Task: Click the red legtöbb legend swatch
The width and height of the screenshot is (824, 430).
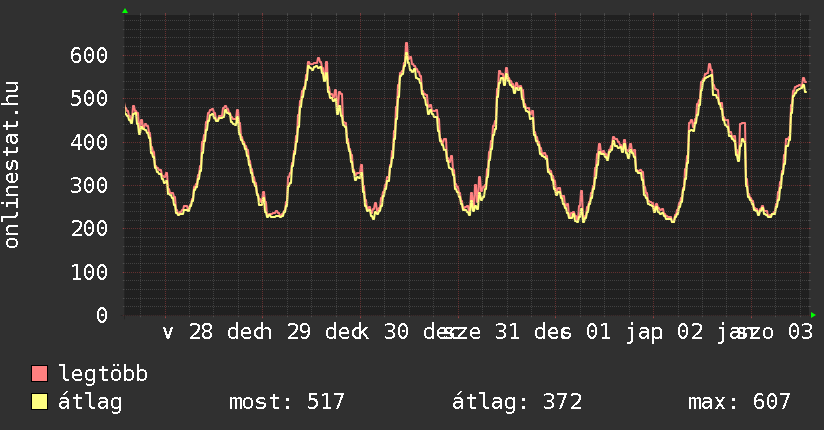Action: coord(40,374)
